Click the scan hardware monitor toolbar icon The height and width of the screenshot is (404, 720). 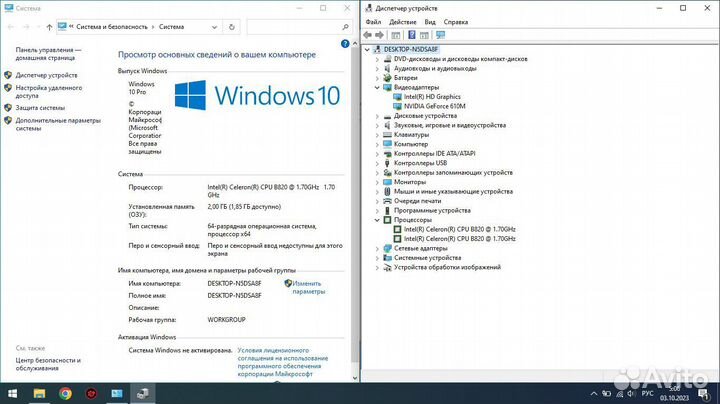[x=440, y=35]
